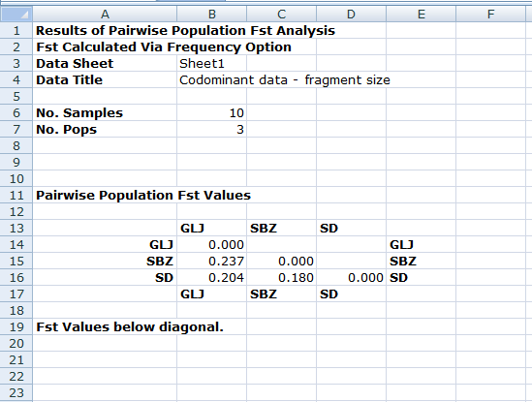Select row 11 header
Viewport: 532px width, 402px height.
(x=16, y=196)
